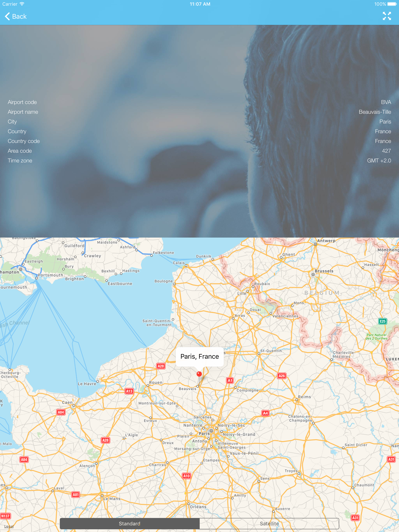This screenshot has height=532, width=399.
Task: Tap the Wi-Fi status bar indicator
Action: pos(22,4)
